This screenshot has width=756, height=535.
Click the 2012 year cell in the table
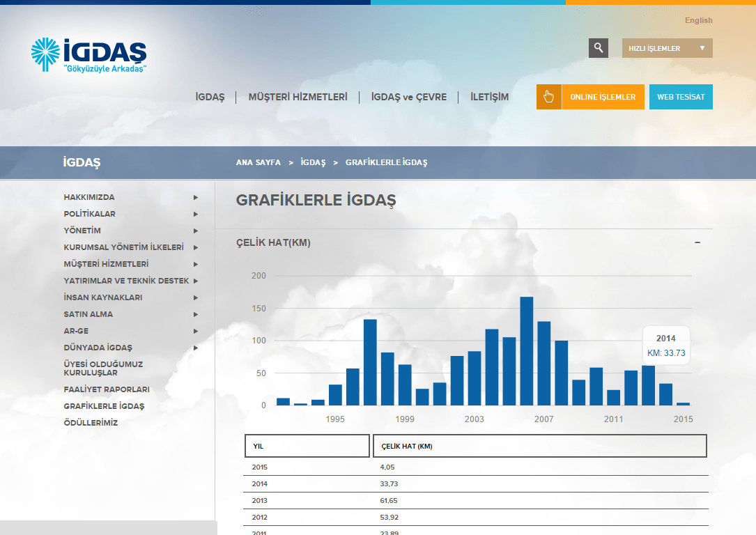pyautogui.click(x=259, y=517)
